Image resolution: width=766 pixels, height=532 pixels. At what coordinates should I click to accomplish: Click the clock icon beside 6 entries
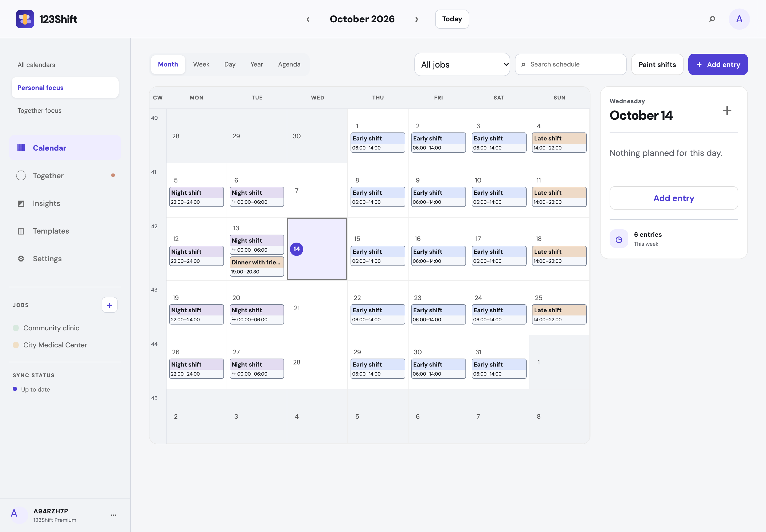[x=619, y=239]
